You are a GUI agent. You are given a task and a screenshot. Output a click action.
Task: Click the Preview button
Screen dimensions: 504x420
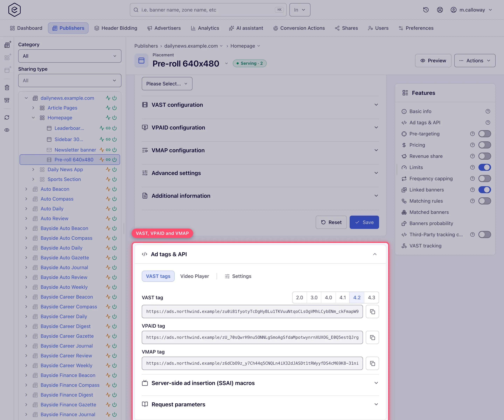tap(433, 61)
